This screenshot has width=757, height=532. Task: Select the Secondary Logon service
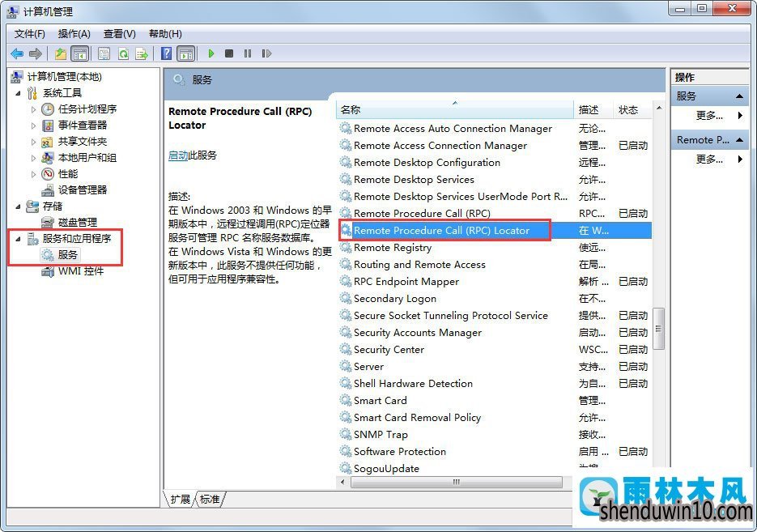[395, 299]
